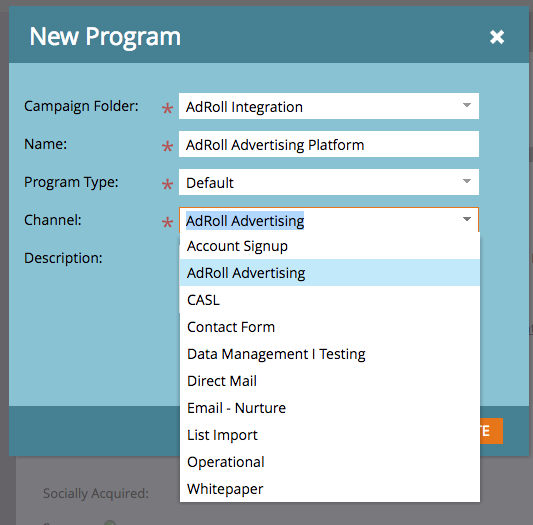Image resolution: width=533 pixels, height=525 pixels.
Task: Select List Import from the dropdown
Action: click(330, 435)
